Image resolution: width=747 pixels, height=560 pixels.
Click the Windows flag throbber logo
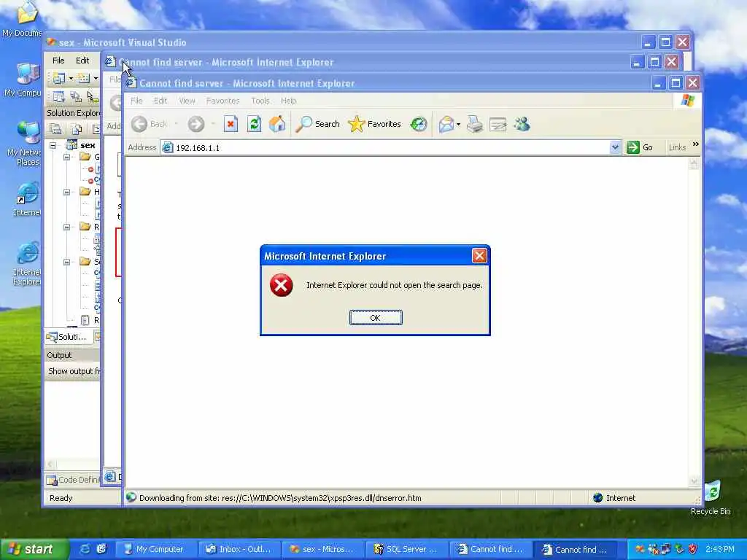(687, 101)
